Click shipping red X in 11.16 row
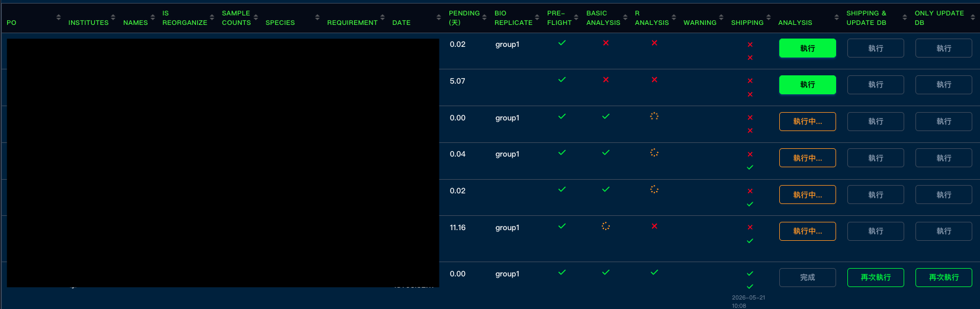The image size is (980, 309). click(x=750, y=227)
